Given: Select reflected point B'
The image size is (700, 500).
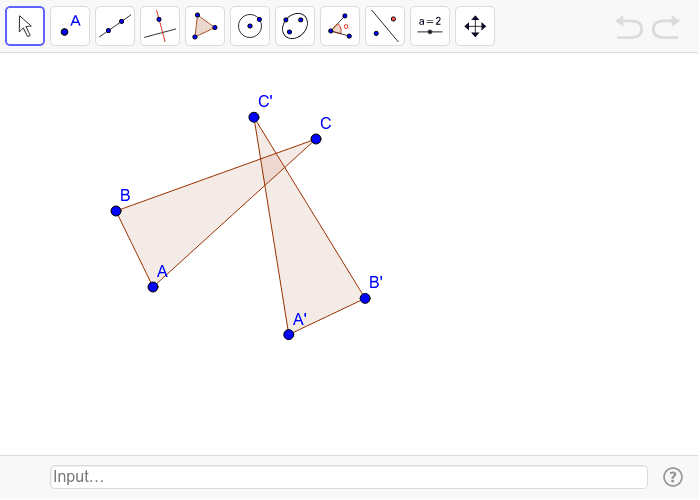Looking at the screenshot, I should pos(365,298).
